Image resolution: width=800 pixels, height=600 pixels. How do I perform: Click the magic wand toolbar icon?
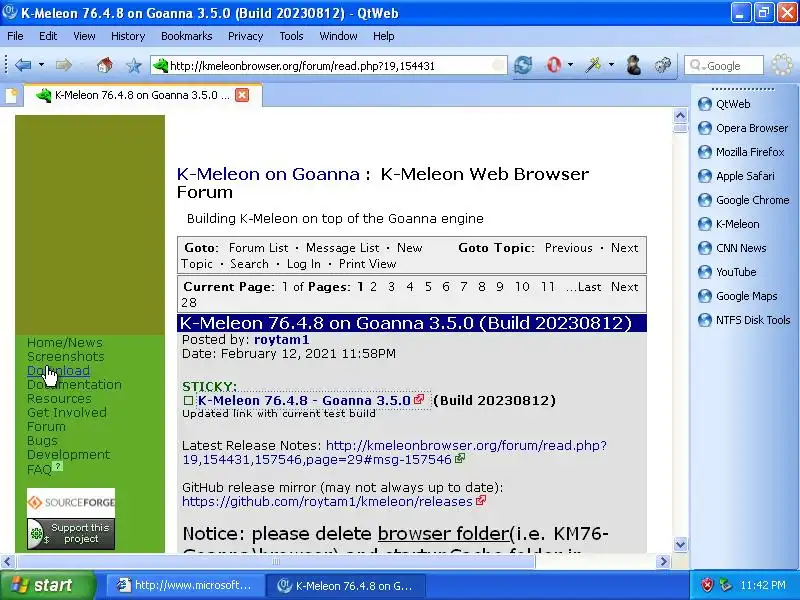(593, 65)
